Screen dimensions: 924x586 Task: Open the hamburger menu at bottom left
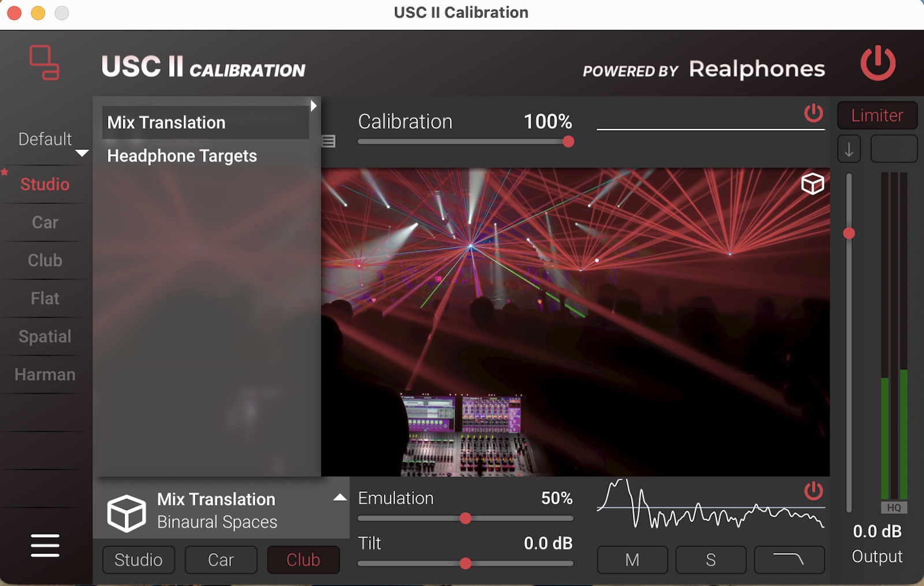pyautogui.click(x=44, y=546)
